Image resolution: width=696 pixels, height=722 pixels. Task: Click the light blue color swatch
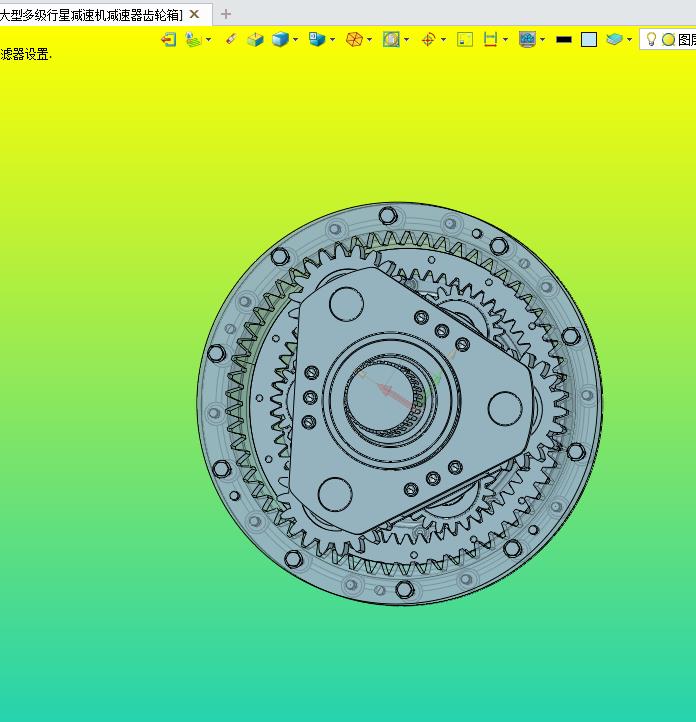click(x=589, y=40)
